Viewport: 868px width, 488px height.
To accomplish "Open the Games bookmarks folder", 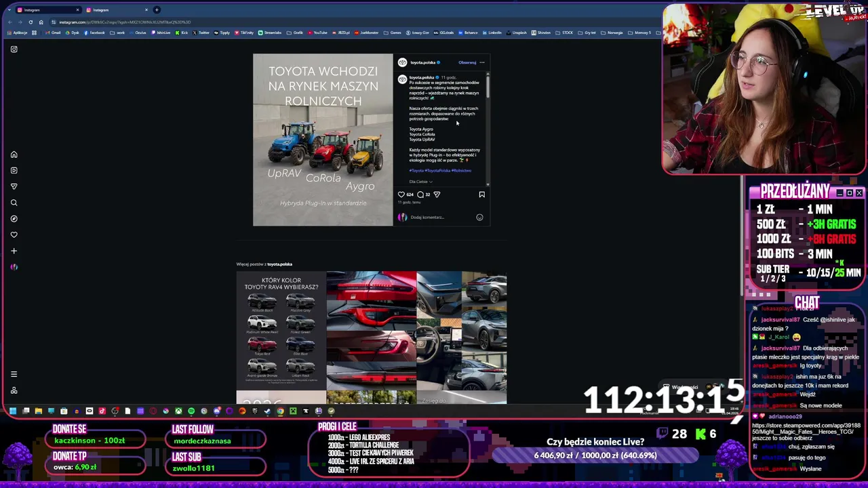I will (392, 33).
